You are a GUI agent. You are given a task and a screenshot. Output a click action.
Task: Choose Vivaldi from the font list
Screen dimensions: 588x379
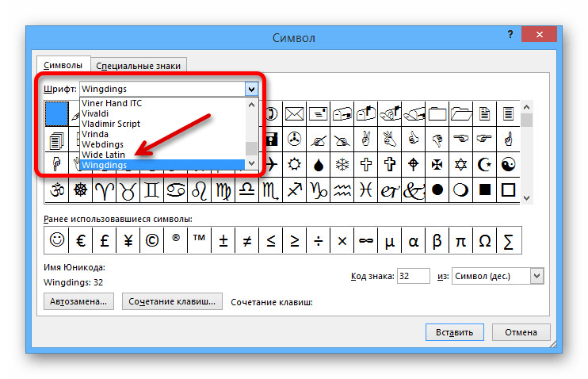click(162, 113)
